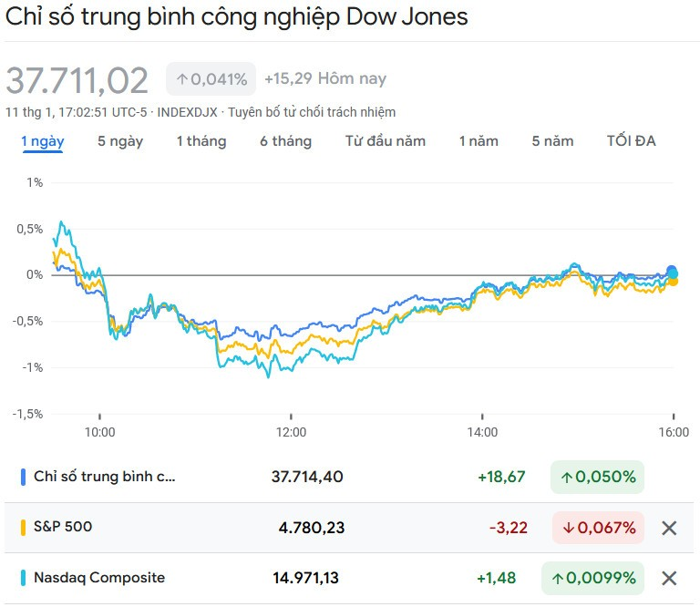This screenshot has height=607, width=700.
Task: Click the red 0,067% S&P change badge
Action: click(x=598, y=528)
